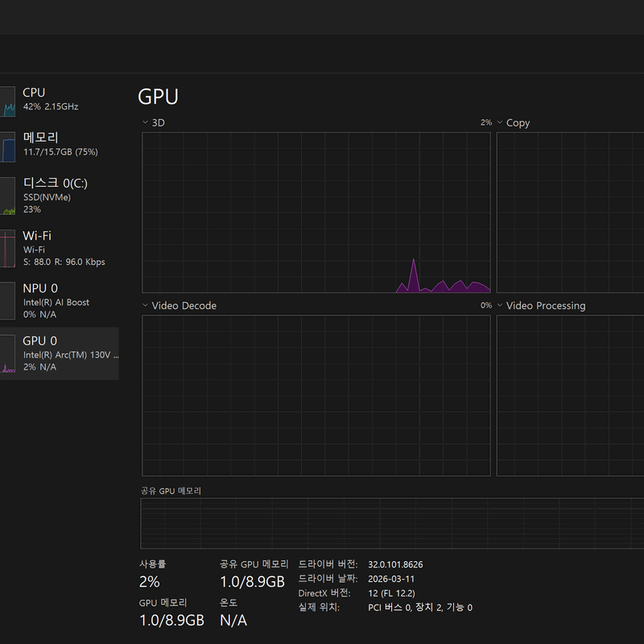Click the disk mini graph thumbnail
The width and height of the screenshot is (644, 644).
(7, 196)
